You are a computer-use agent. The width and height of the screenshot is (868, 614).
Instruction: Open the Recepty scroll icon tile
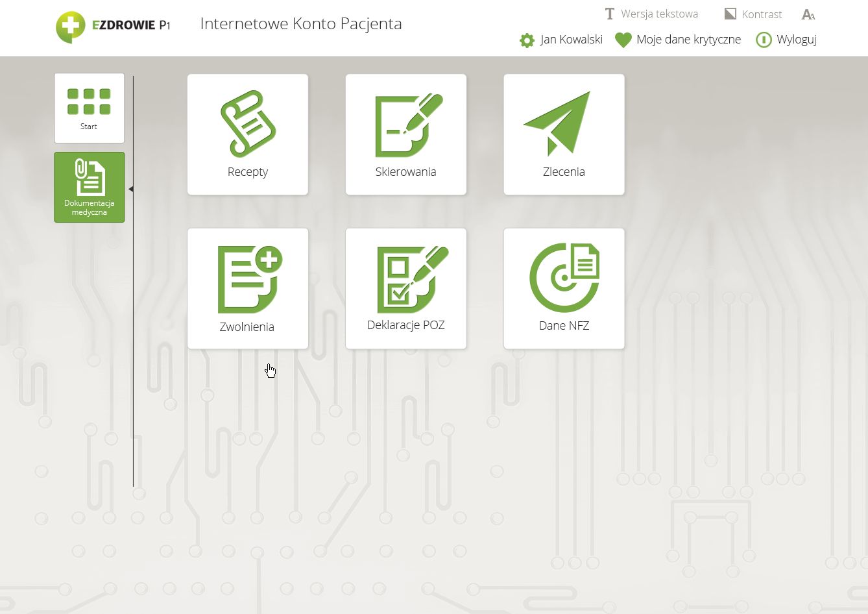click(248, 134)
